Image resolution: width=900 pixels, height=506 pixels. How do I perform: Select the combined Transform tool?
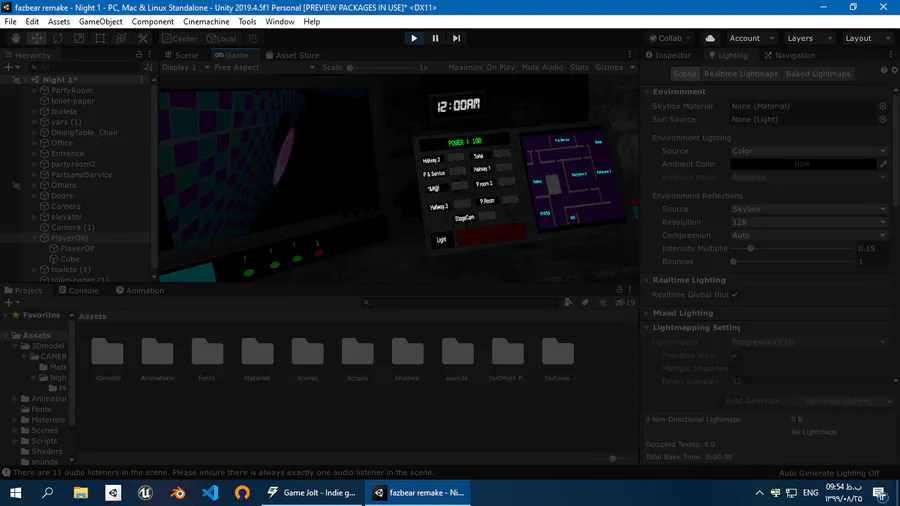(121, 38)
